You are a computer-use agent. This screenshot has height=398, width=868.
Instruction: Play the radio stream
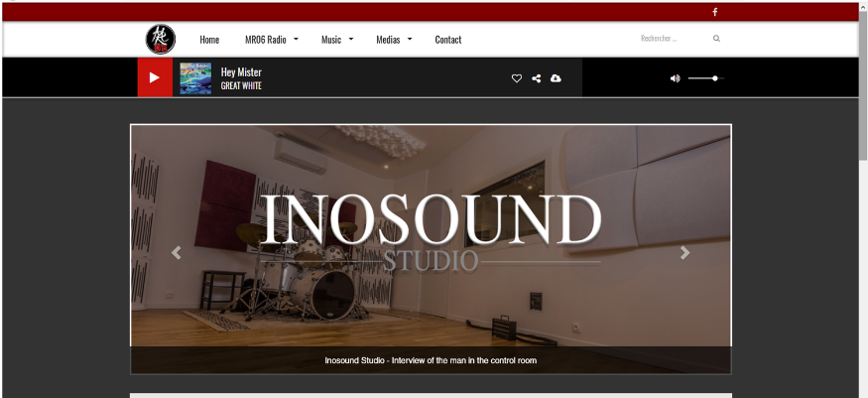pyautogui.click(x=154, y=77)
